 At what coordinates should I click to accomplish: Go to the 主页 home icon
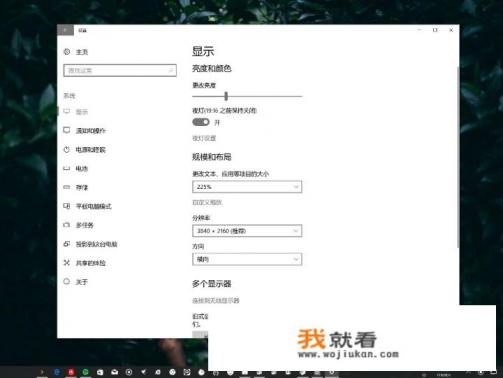pos(67,52)
